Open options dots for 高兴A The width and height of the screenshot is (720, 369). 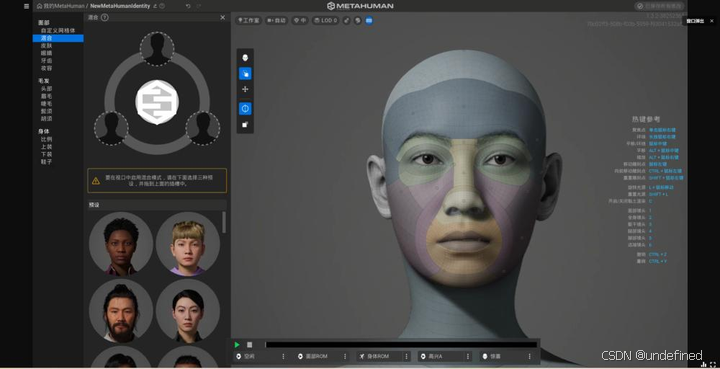[x=468, y=356]
